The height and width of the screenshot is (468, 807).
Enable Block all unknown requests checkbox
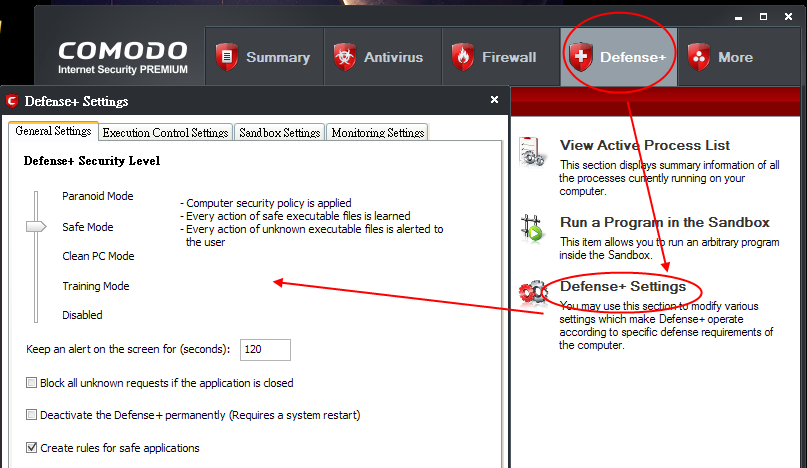click(31, 383)
